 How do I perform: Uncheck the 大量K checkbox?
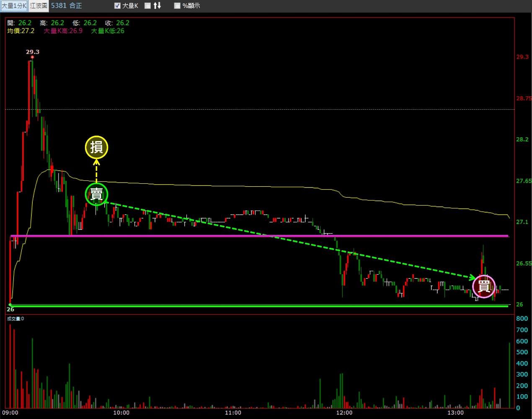tap(118, 6)
